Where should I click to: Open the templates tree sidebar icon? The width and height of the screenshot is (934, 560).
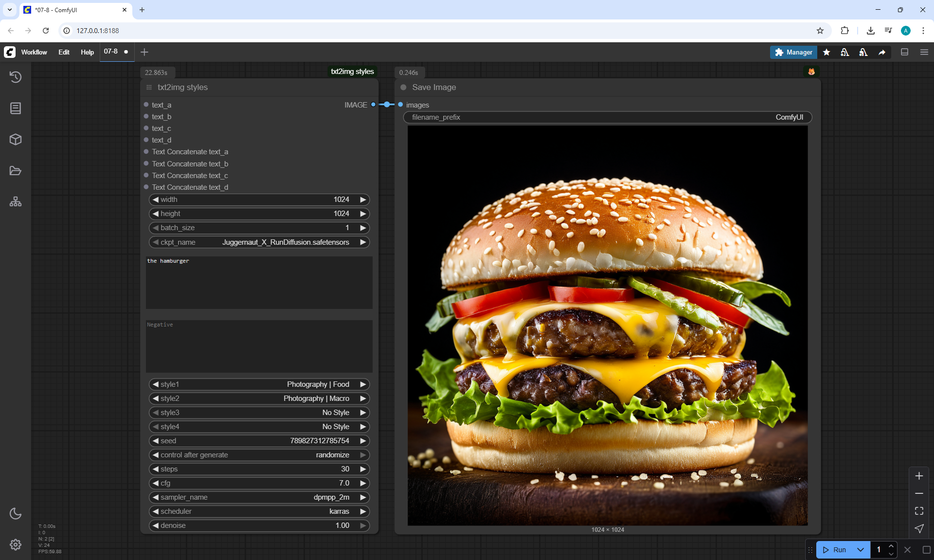[16, 202]
